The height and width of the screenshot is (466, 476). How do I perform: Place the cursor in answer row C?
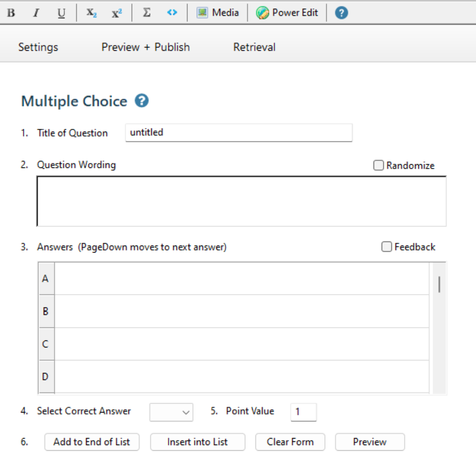pos(242,344)
